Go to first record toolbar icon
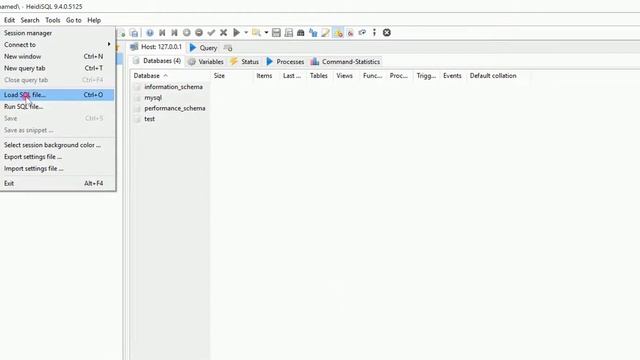This screenshot has height=360, width=640. coord(162,33)
